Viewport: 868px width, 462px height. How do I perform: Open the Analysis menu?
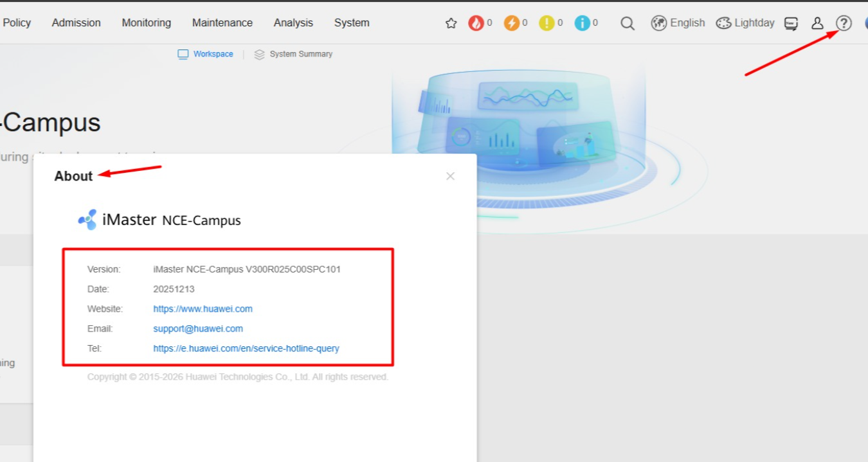293,22
